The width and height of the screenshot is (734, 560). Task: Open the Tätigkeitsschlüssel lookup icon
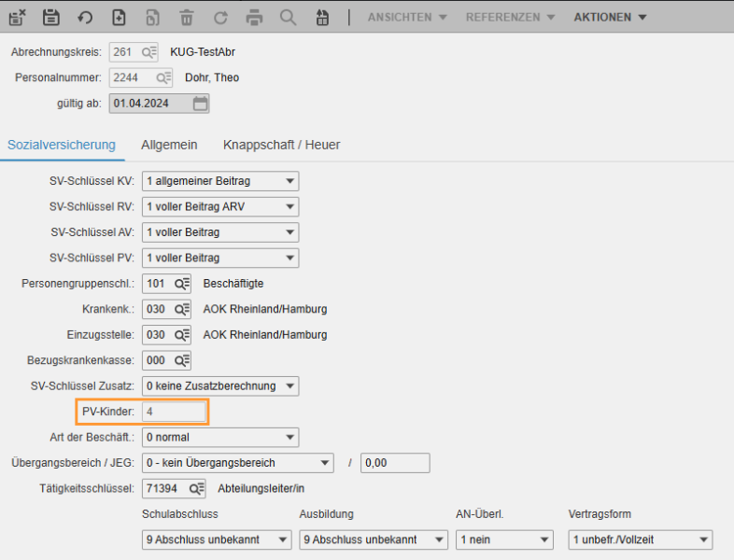pyautogui.click(x=197, y=488)
